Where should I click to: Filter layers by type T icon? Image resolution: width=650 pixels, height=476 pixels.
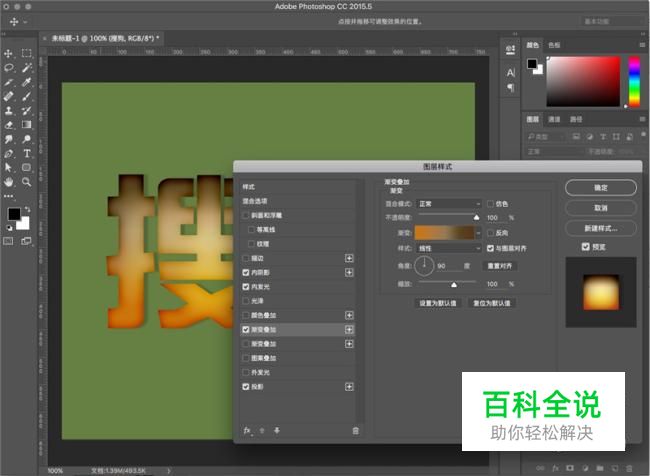pyautogui.click(x=603, y=137)
